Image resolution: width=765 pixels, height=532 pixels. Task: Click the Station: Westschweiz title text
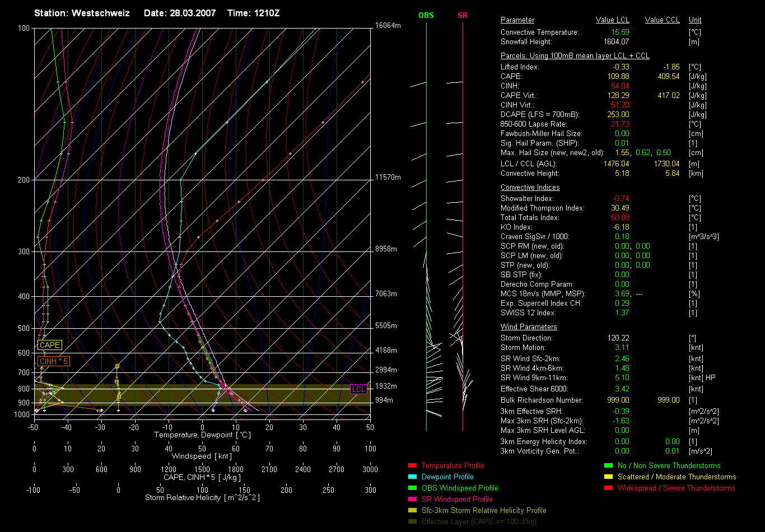pos(82,13)
